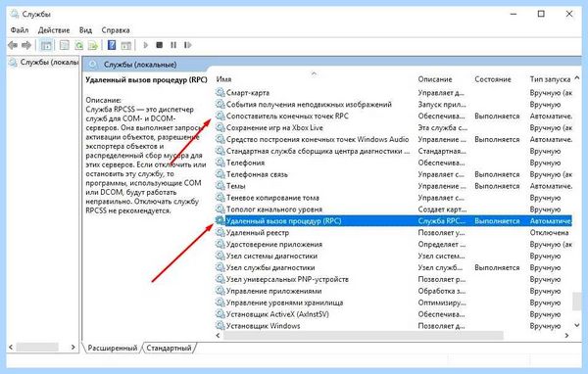The height and width of the screenshot is (374, 588).
Task: Sort by the Тип запуска column header
Action: 550,79
